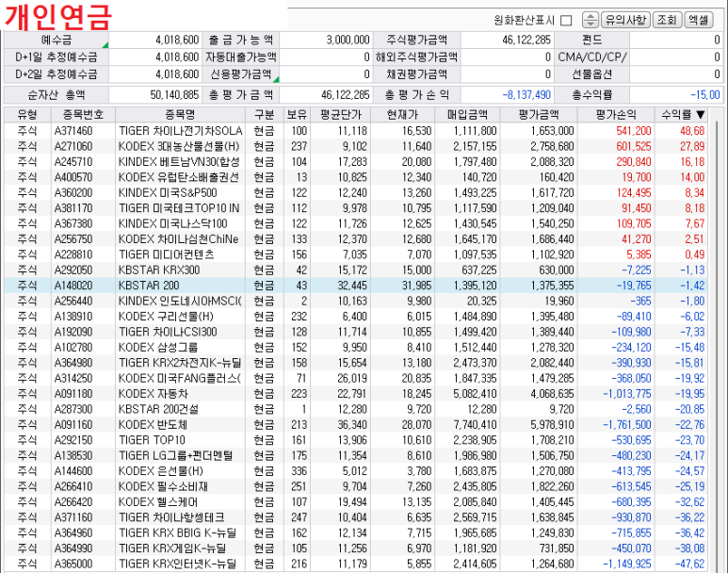Image resolution: width=728 pixels, height=573 pixels.
Task: Click the 신용평가금액 label cell
Action: click(x=241, y=74)
